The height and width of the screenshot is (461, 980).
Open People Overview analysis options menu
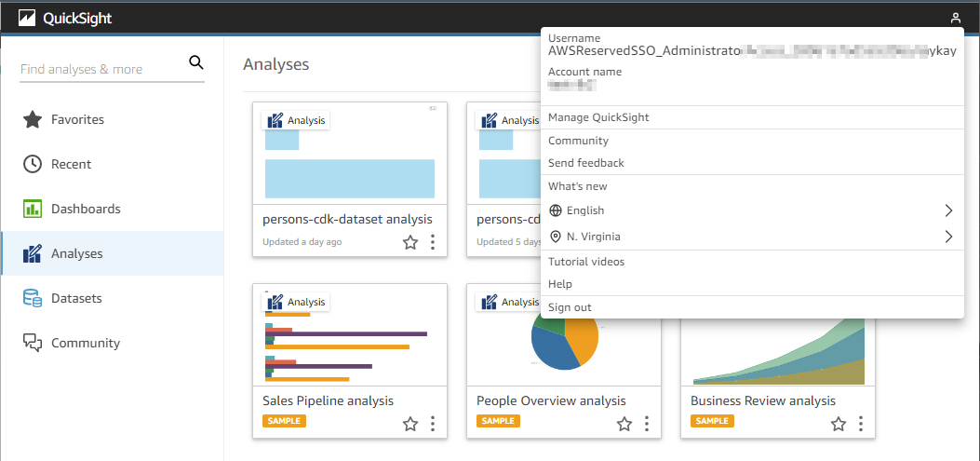[647, 424]
